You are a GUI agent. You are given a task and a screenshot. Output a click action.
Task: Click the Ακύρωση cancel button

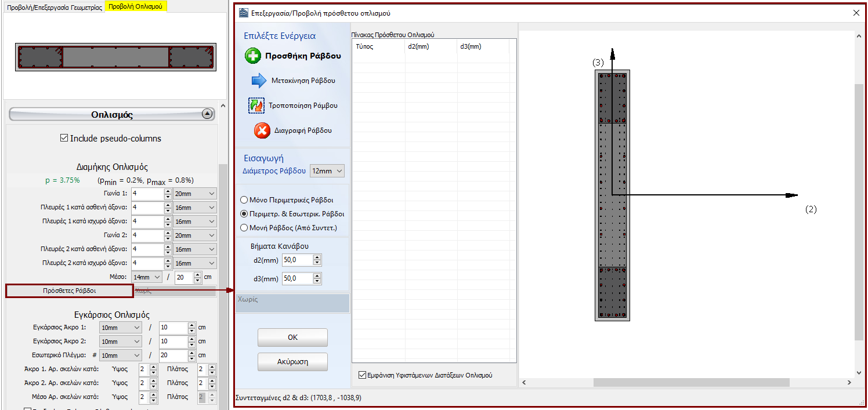(292, 361)
